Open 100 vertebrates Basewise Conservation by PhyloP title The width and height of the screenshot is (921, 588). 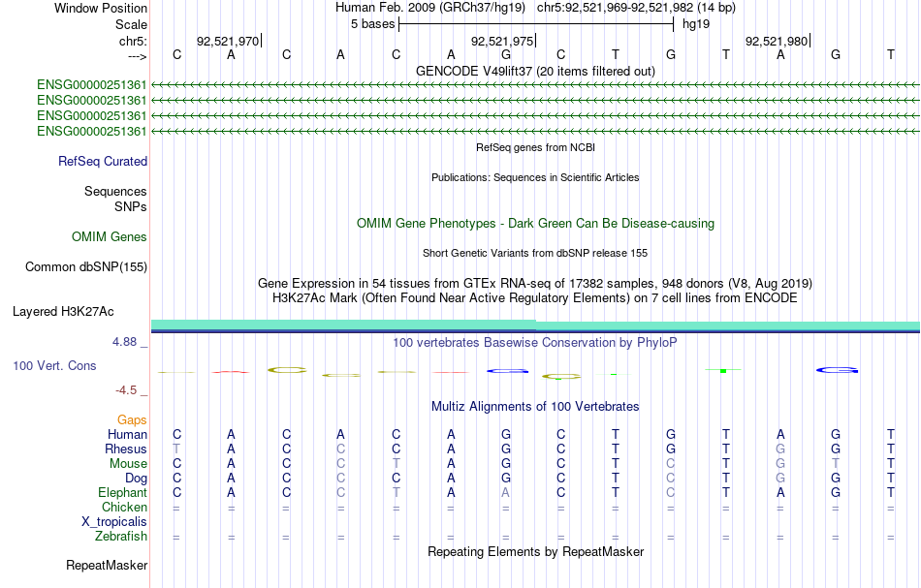click(535, 342)
